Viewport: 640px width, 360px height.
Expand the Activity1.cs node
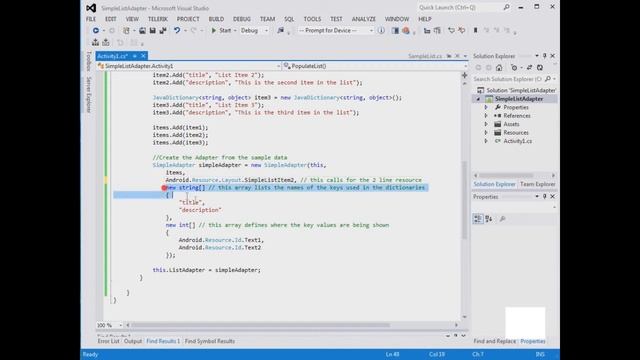coord(486,141)
